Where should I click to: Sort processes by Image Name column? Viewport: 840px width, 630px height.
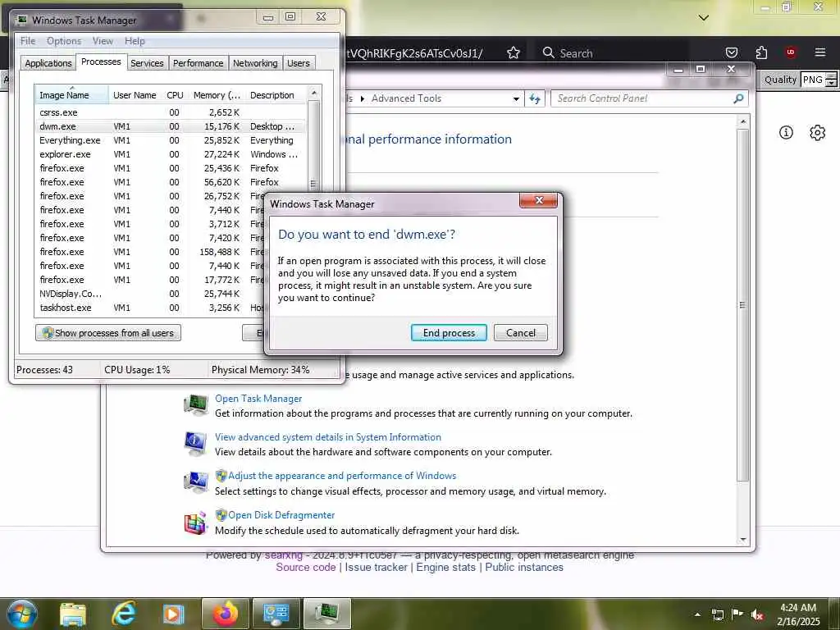coord(71,95)
